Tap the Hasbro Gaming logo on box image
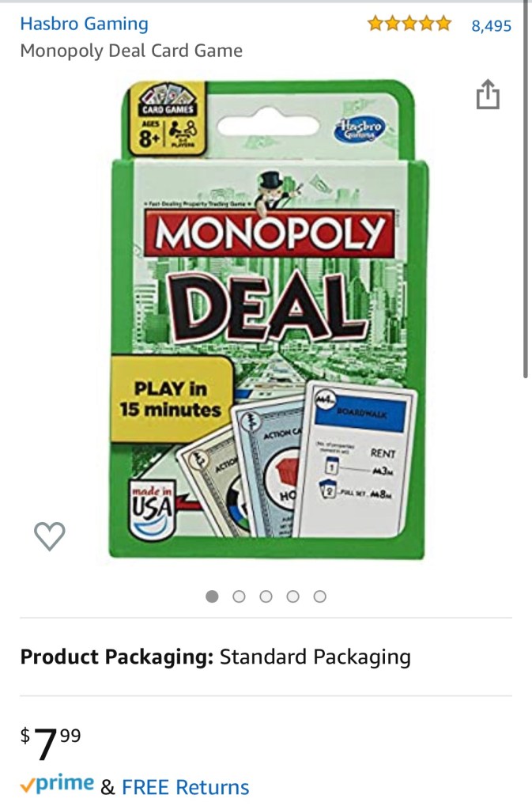The width and height of the screenshot is (532, 810). [359, 129]
